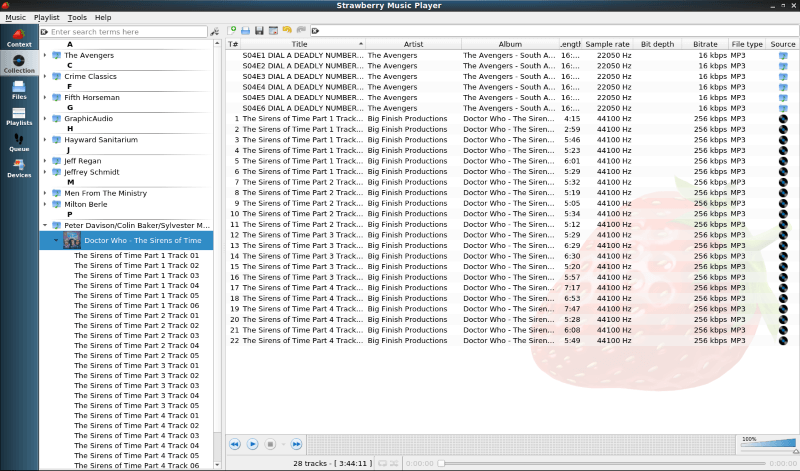Switch to the Collection sidebar tab
The image size is (800, 471).
(x=19, y=64)
